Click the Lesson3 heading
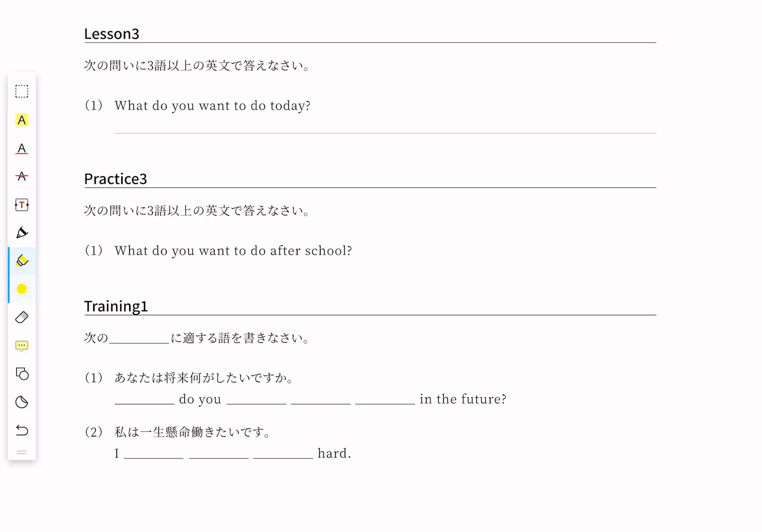The width and height of the screenshot is (762, 532). click(112, 34)
